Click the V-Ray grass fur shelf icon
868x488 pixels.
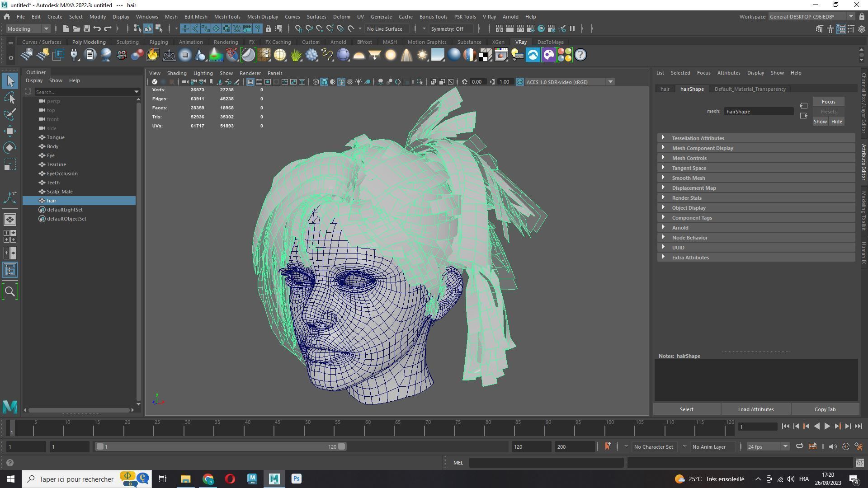[x=296, y=55]
